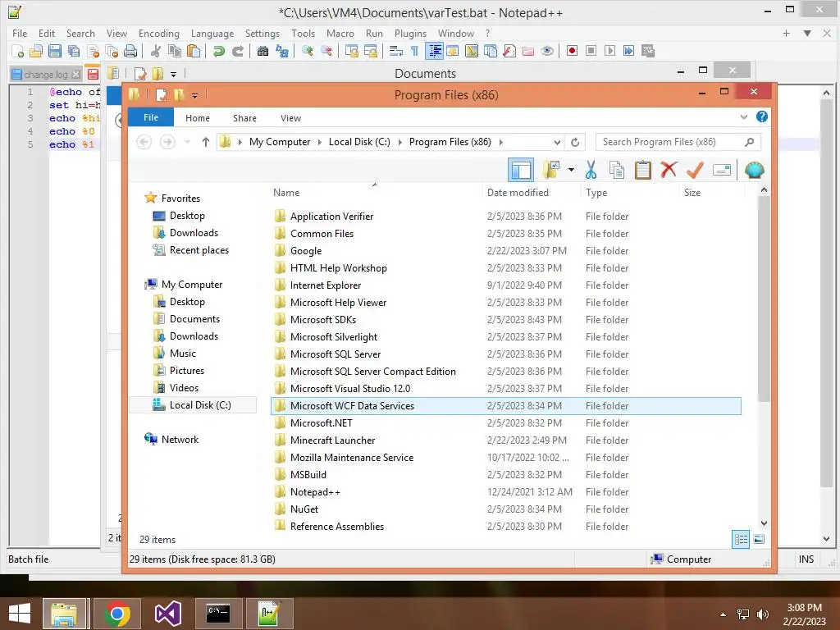Viewport: 840px width, 630px height.
Task: Click the red X Delete icon
Action: click(669, 171)
